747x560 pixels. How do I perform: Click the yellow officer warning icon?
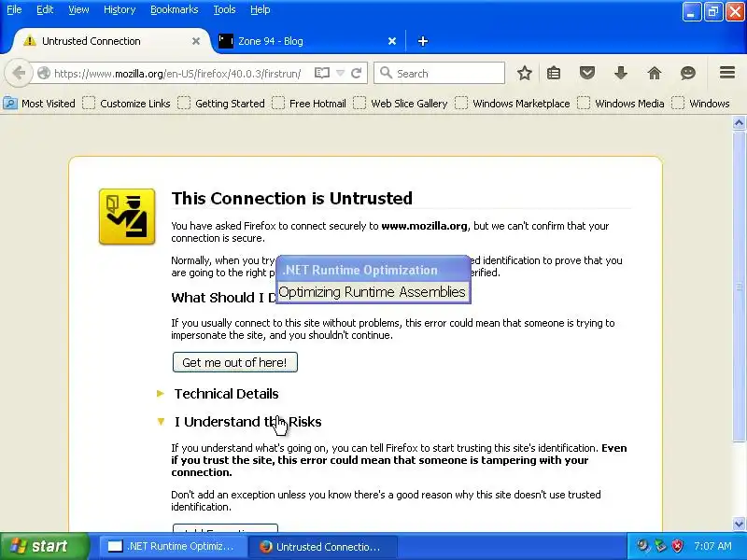[127, 217]
